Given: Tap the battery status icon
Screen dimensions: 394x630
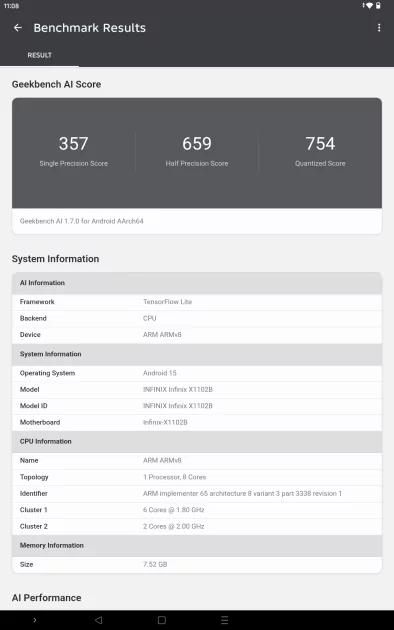Looking at the screenshot, I should 378,6.
